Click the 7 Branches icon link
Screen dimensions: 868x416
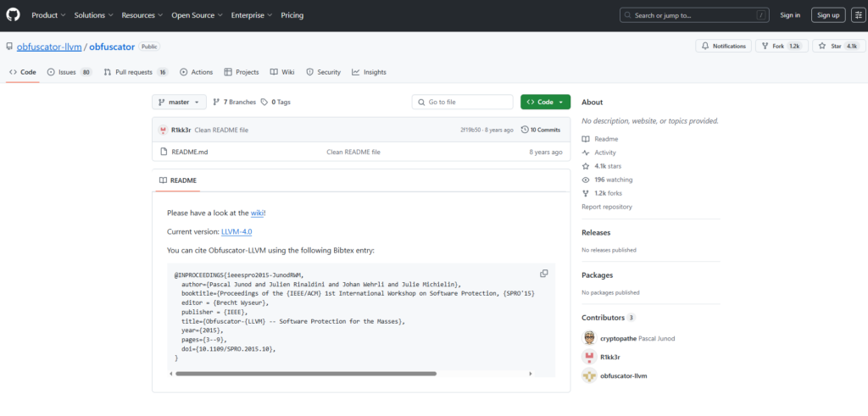point(216,102)
